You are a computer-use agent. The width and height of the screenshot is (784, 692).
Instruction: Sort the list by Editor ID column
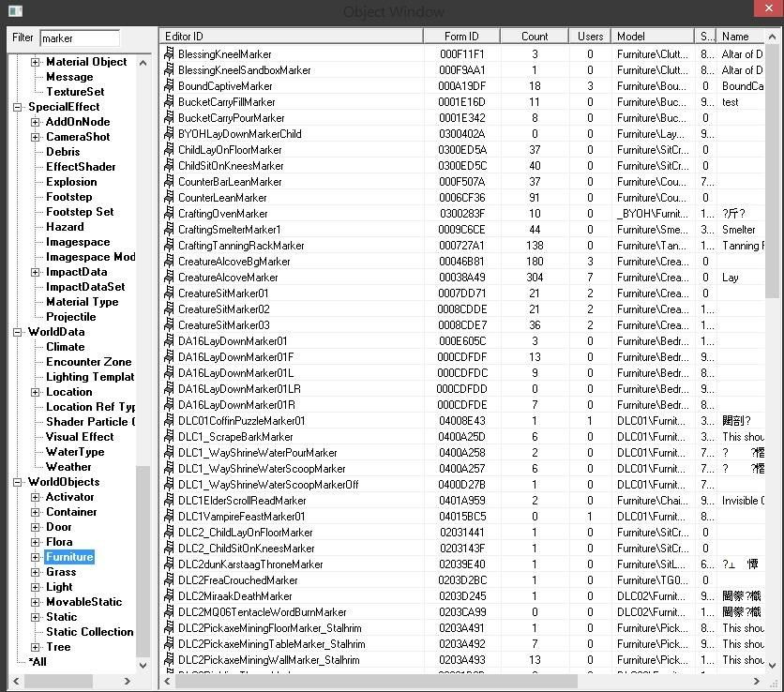coord(292,37)
